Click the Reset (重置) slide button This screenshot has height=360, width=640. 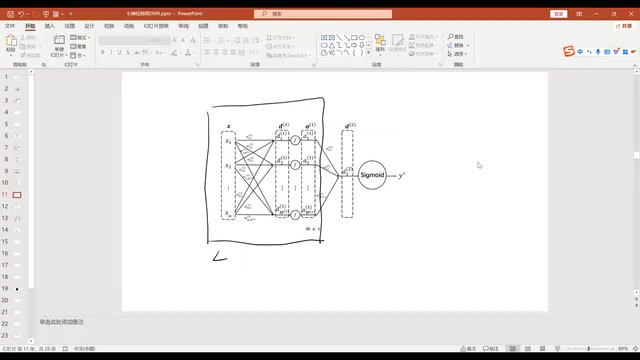click(78, 46)
